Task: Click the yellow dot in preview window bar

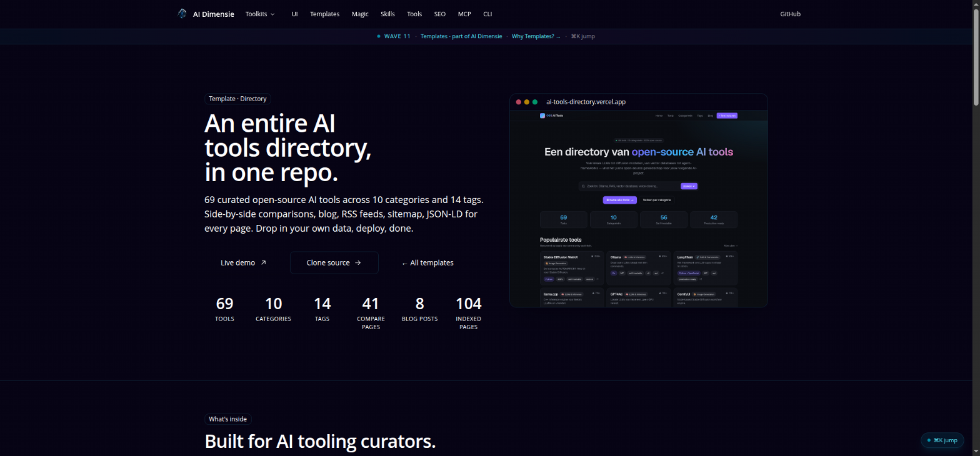Action: [527, 102]
